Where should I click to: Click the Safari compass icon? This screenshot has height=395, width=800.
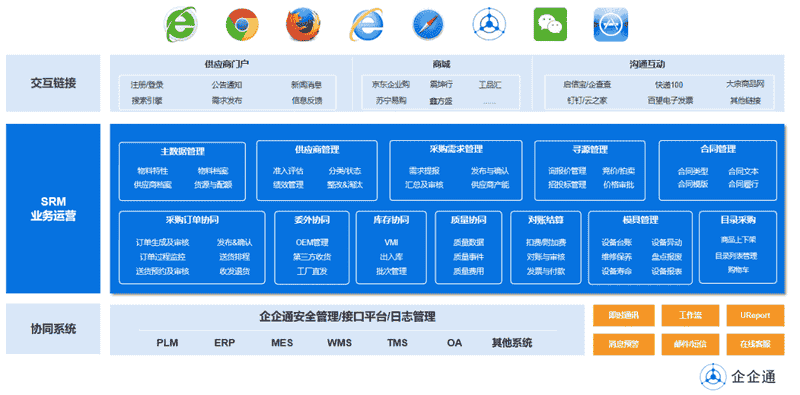click(x=428, y=24)
